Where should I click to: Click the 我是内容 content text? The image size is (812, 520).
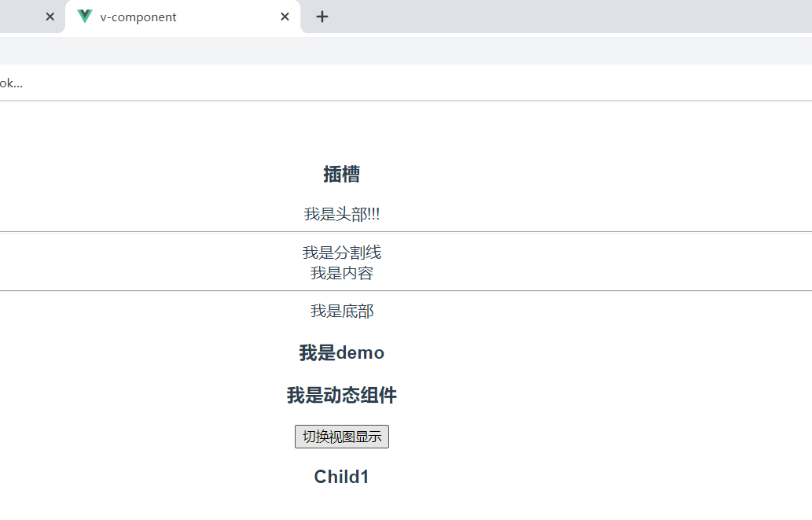point(341,272)
